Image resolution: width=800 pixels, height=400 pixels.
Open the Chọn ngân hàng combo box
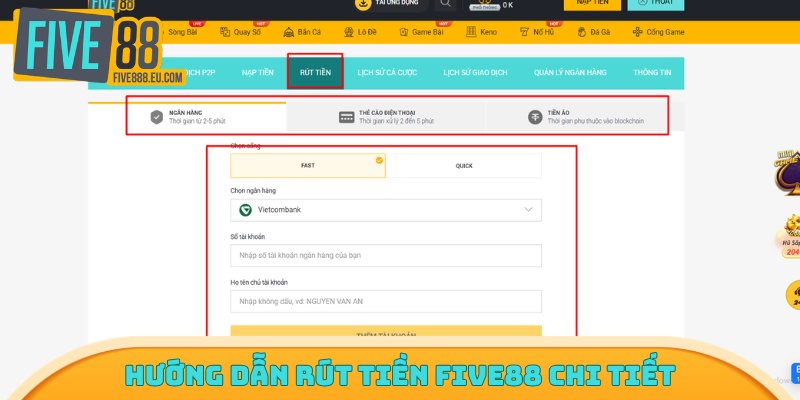tap(386, 210)
